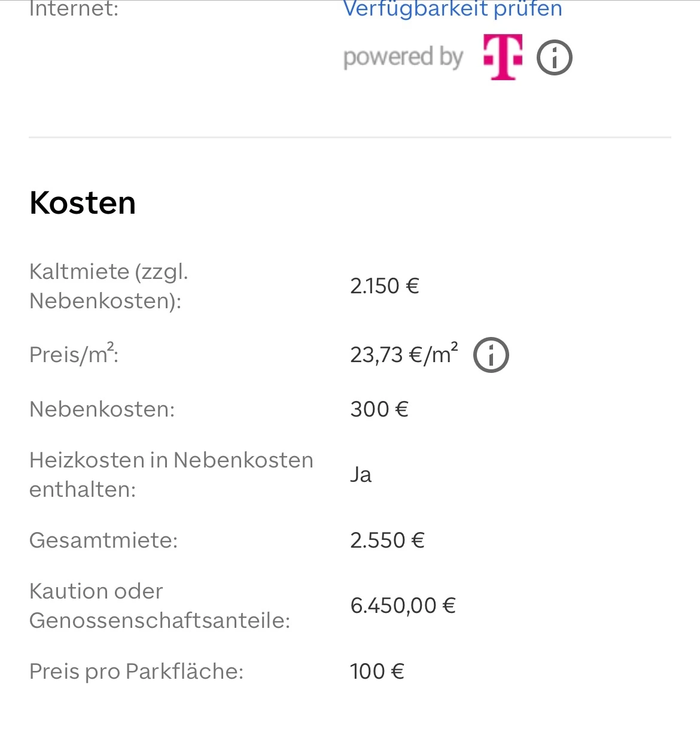Open the Verfügbarkeit prüfen link

click(x=452, y=10)
